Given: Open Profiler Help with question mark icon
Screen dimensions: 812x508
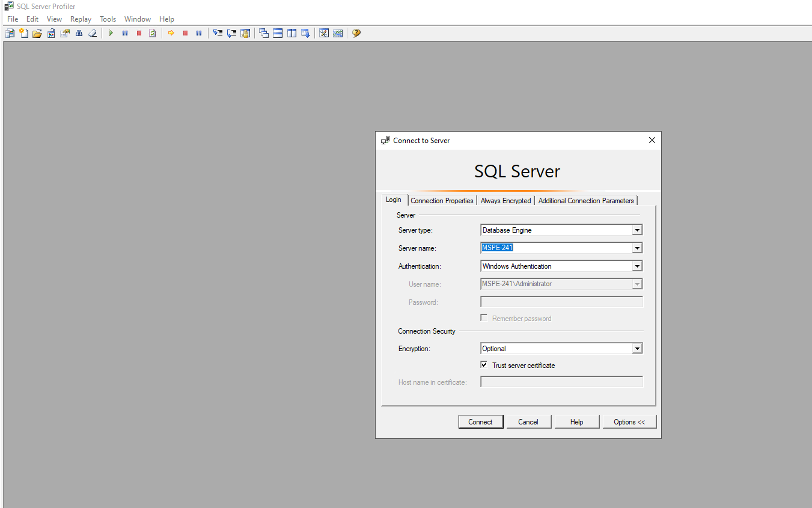Looking at the screenshot, I should tap(356, 33).
